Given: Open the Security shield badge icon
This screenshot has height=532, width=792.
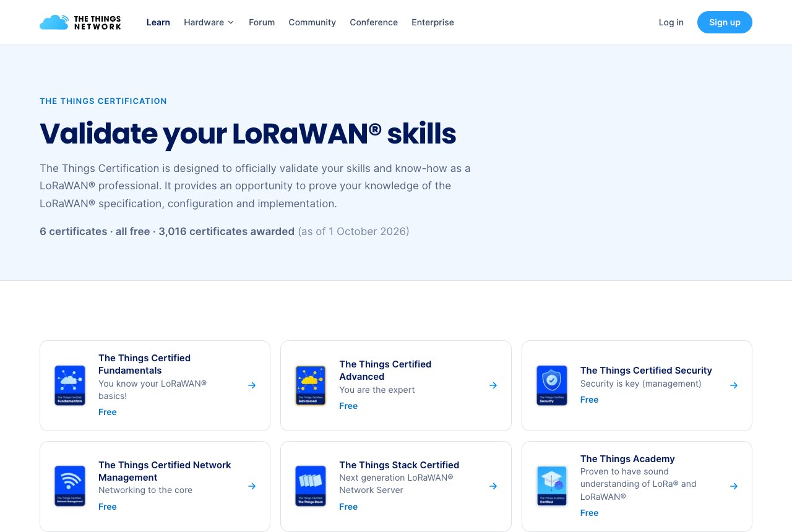Looking at the screenshot, I should 552,385.
